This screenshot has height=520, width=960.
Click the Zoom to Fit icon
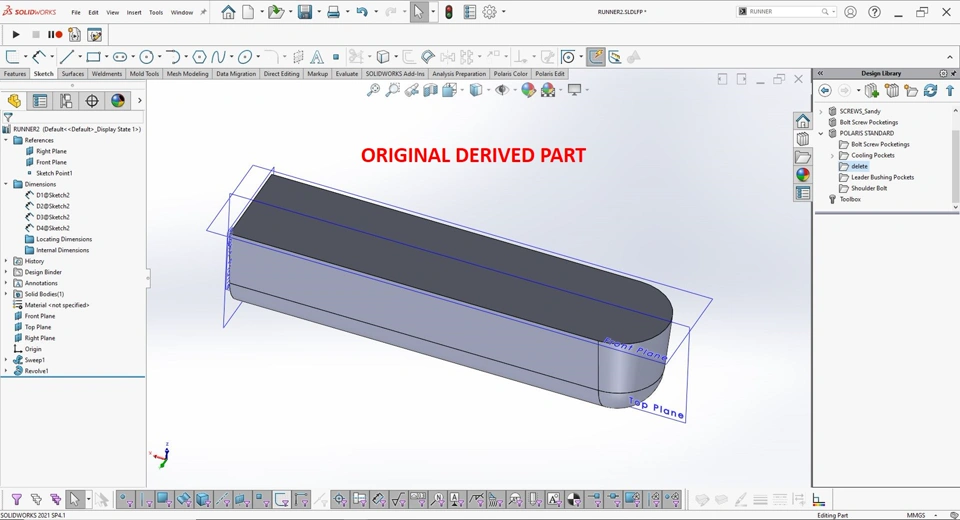pos(373,90)
